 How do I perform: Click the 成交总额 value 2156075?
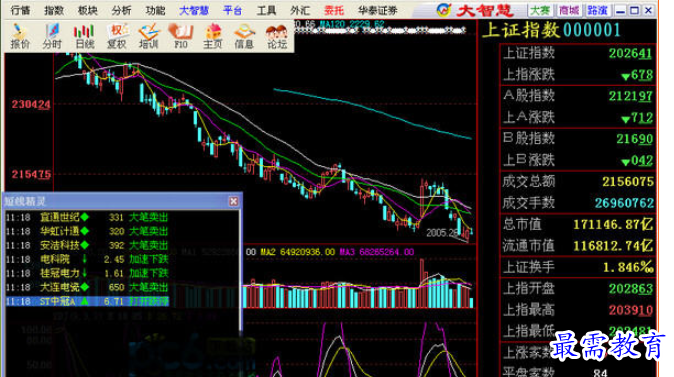pyautogui.click(x=628, y=181)
